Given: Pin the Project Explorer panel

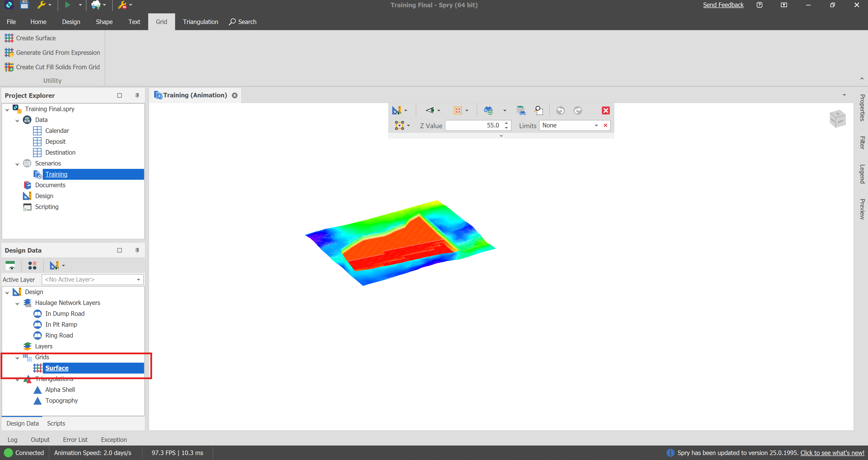Looking at the screenshot, I should [137, 96].
